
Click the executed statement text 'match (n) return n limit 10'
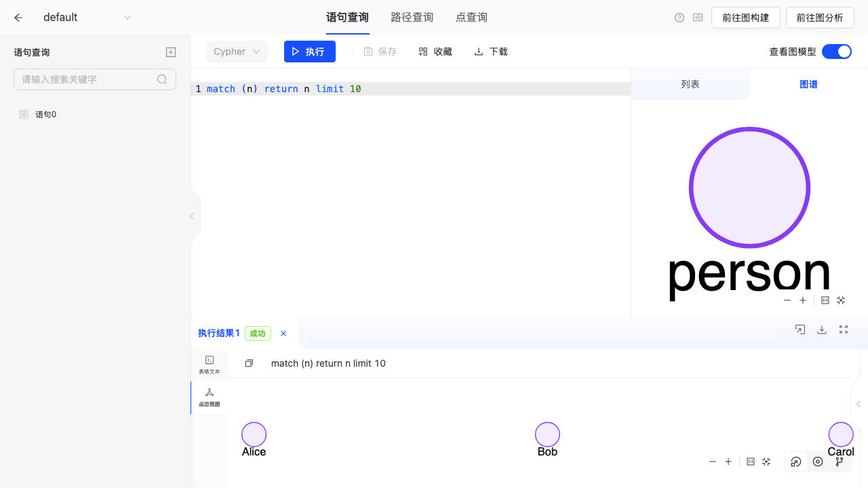[x=328, y=363]
